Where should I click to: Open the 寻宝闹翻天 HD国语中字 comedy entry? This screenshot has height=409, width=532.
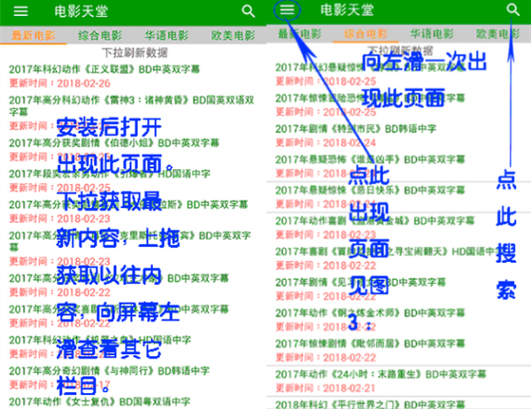390,251
